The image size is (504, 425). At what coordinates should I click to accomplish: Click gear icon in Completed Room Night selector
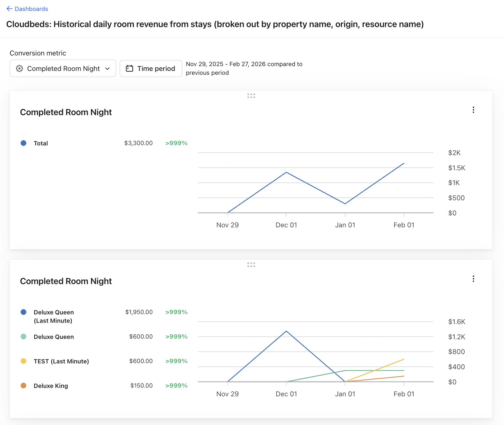pyautogui.click(x=20, y=68)
